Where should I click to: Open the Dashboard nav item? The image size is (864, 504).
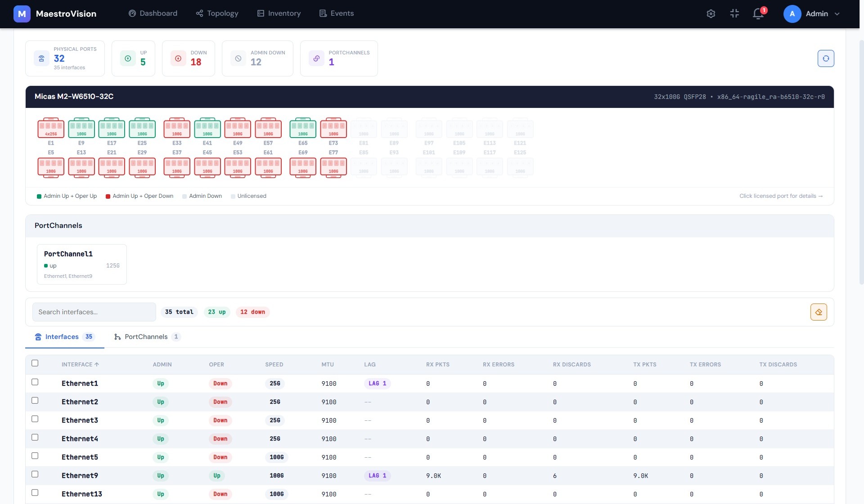click(x=153, y=13)
